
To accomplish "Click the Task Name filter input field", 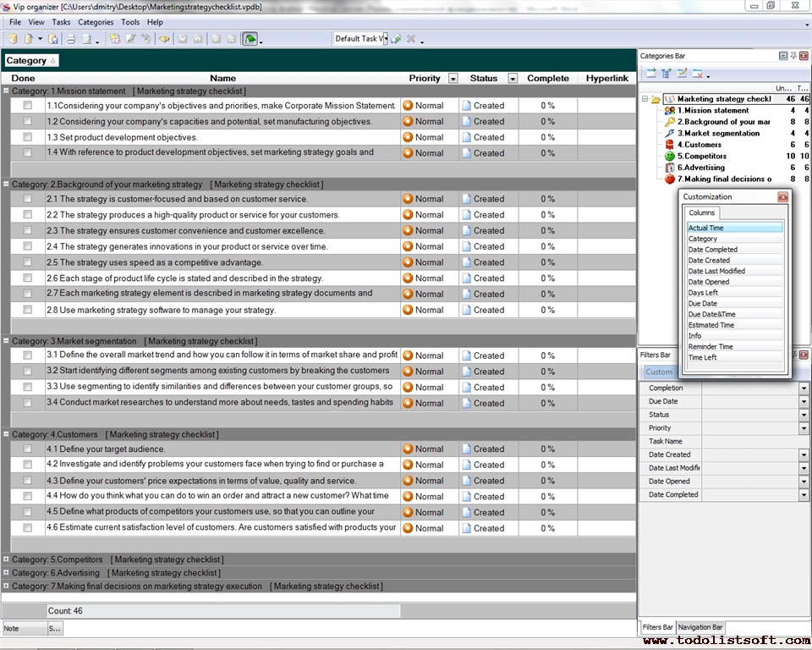I will (753, 442).
